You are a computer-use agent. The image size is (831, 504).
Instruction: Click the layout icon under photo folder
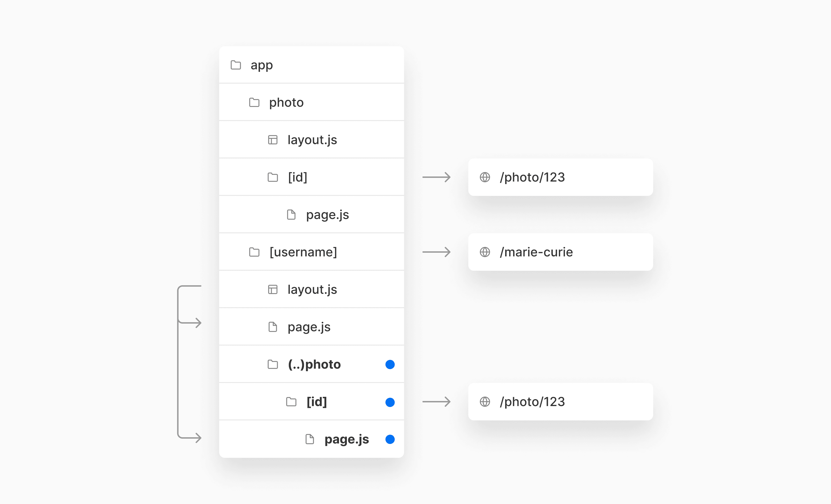click(x=272, y=140)
